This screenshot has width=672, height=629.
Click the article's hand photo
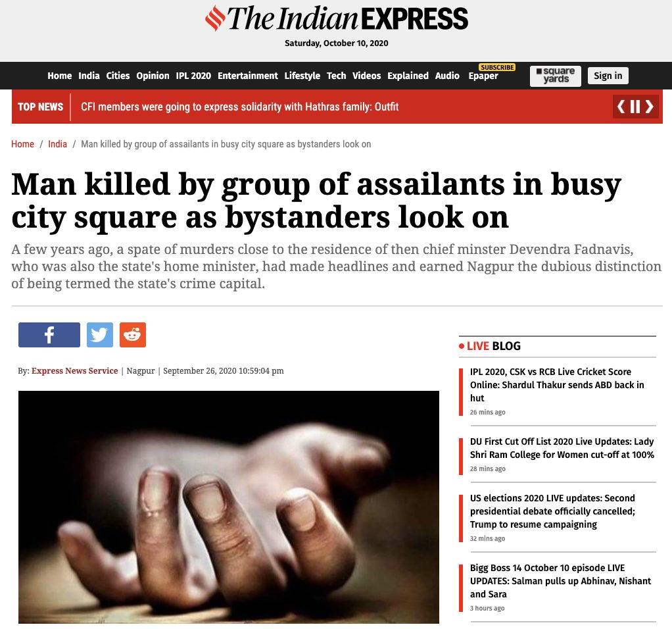228,507
